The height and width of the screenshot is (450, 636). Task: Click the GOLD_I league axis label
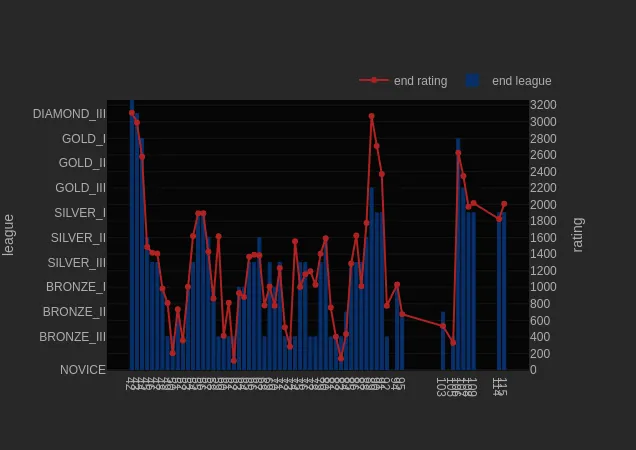(84, 139)
